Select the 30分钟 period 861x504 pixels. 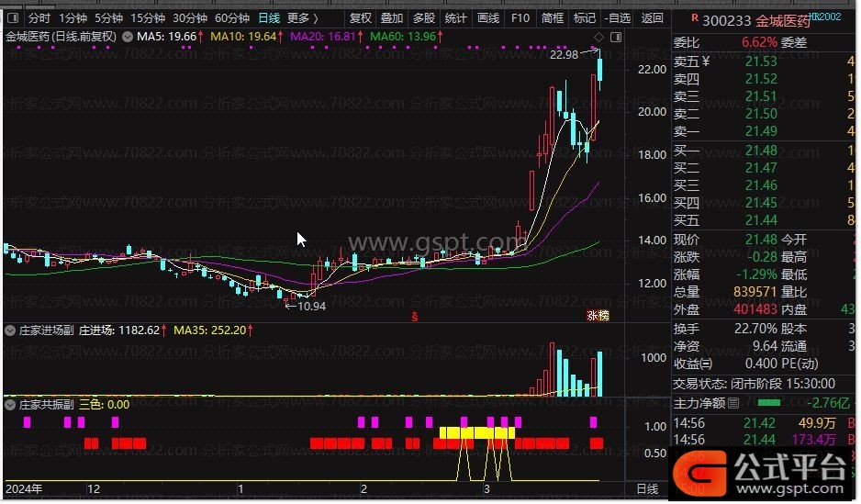coord(190,18)
